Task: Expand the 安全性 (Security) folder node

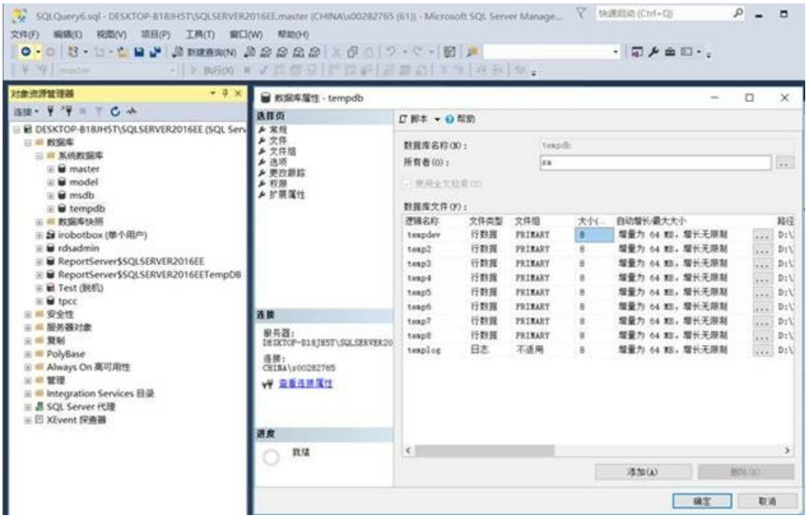Action: click(x=29, y=314)
